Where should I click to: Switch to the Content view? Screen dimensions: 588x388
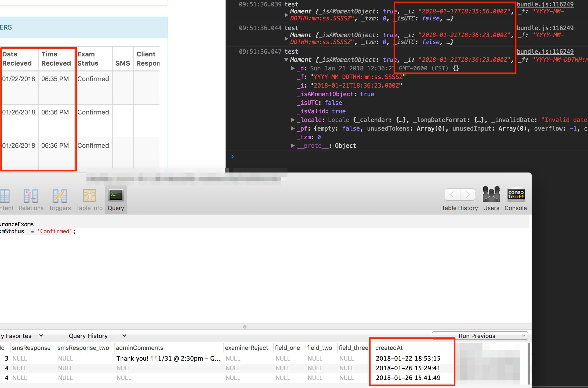click(x=6, y=199)
